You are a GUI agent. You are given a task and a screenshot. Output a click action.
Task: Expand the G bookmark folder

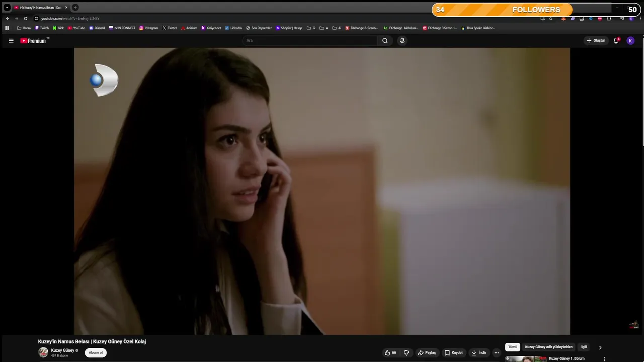(x=311, y=28)
